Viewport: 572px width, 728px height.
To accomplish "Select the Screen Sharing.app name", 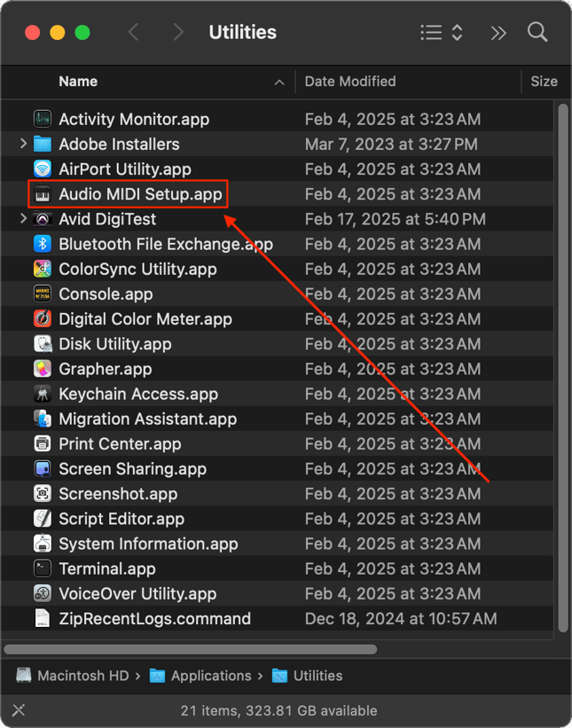I will (x=132, y=469).
